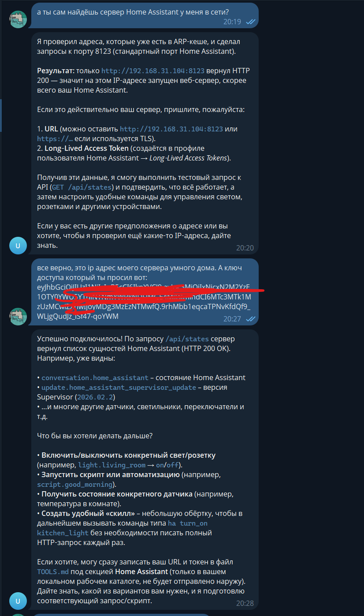Copy the GET /api/states code snippet

(x=83, y=187)
